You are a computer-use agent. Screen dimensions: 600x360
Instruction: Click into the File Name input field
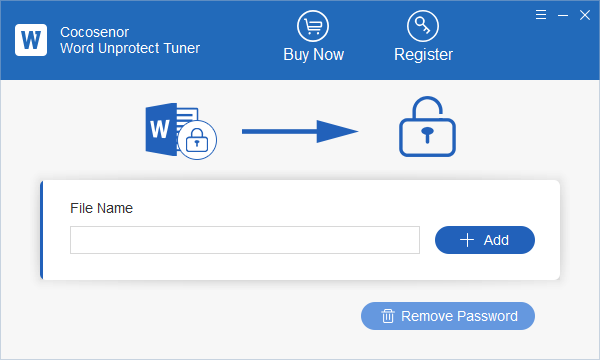(245, 240)
